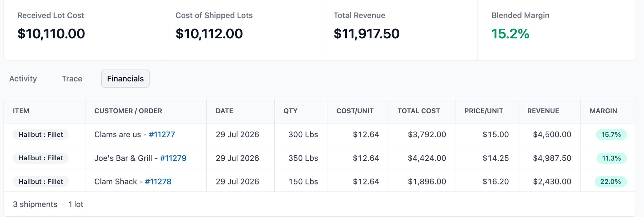Select the Financials tab
The image size is (644, 217).
(125, 79)
